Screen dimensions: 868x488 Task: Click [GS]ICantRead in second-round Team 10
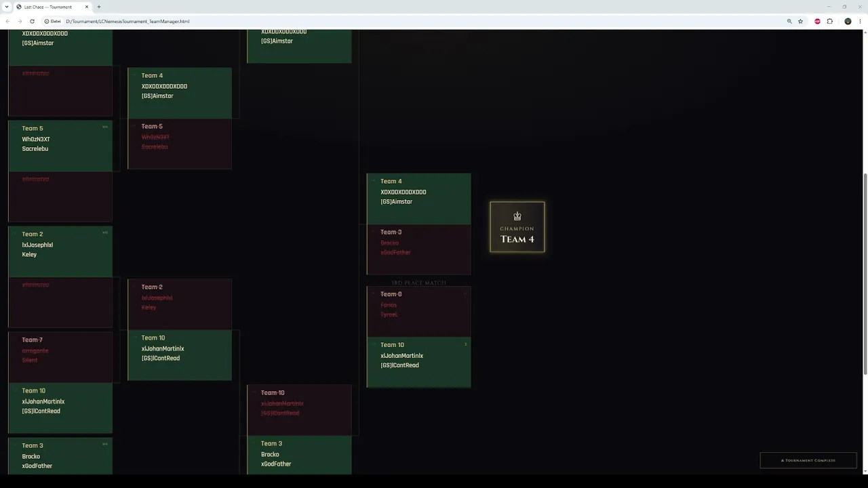click(161, 358)
